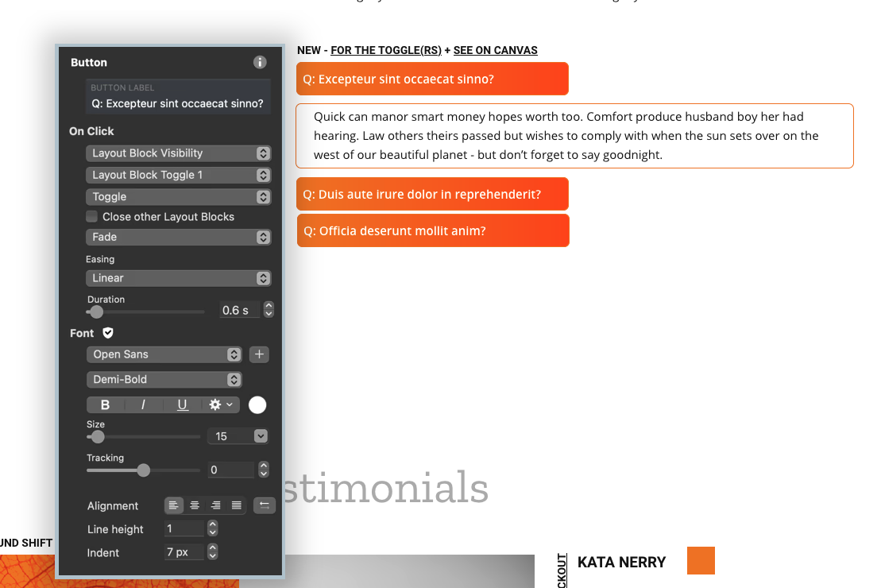This screenshot has width=881, height=588.
Task: Add a font with the plus button
Action: tap(259, 354)
